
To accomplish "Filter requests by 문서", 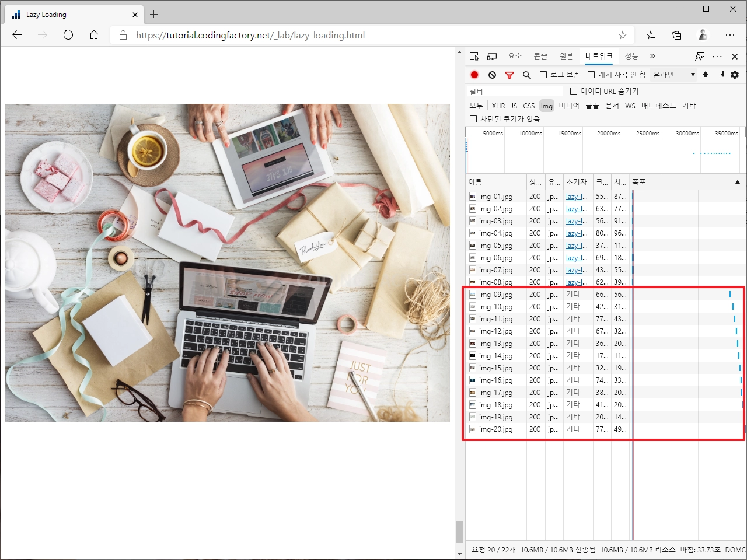I will (612, 106).
